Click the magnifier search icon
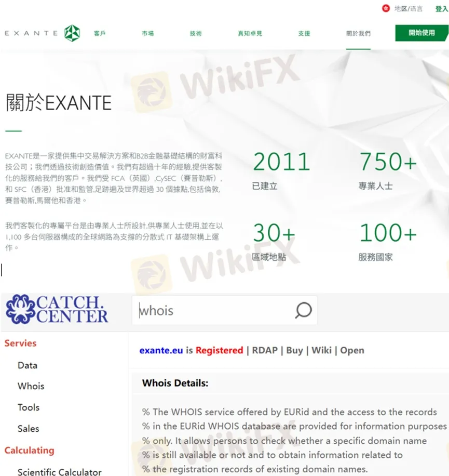449x476 pixels. (x=303, y=310)
